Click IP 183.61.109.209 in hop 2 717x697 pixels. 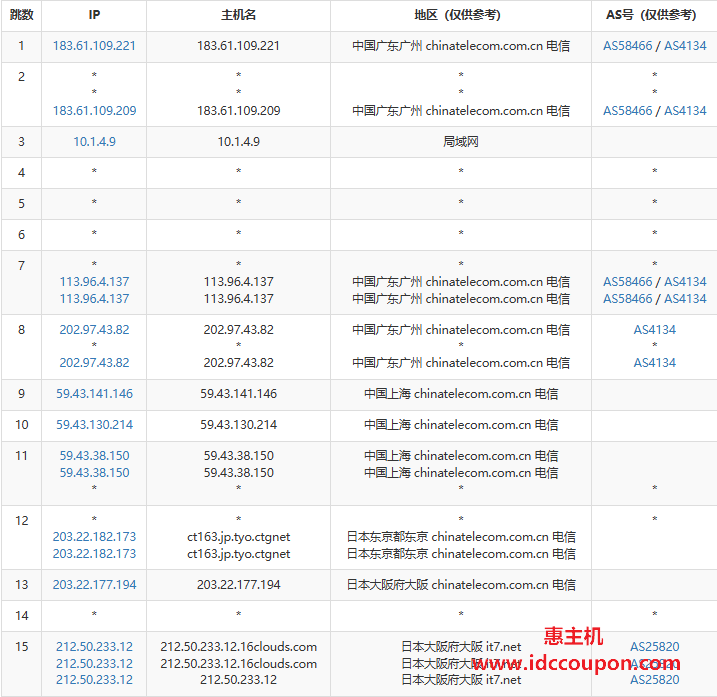(94, 111)
